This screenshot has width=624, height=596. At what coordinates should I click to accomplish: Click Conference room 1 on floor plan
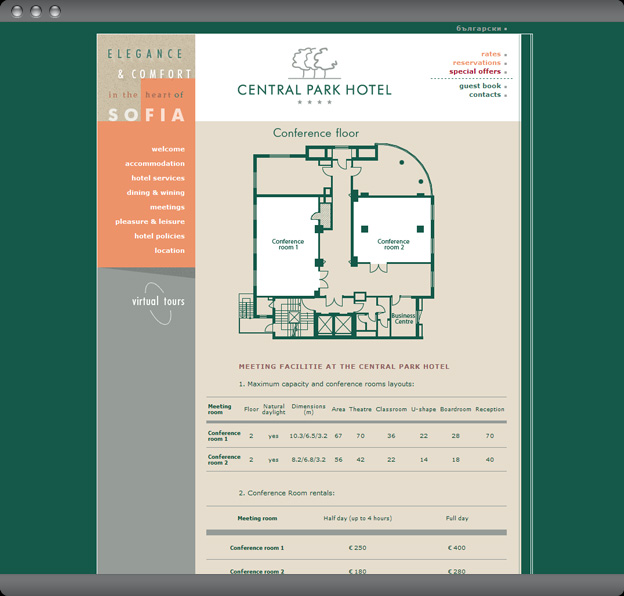coord(288,244)
